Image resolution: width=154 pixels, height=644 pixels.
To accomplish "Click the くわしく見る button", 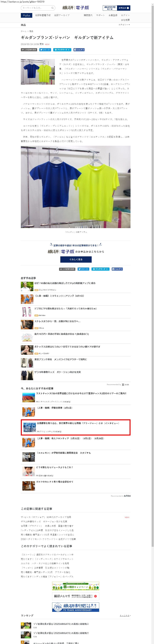I will click(x=76, y=259).
